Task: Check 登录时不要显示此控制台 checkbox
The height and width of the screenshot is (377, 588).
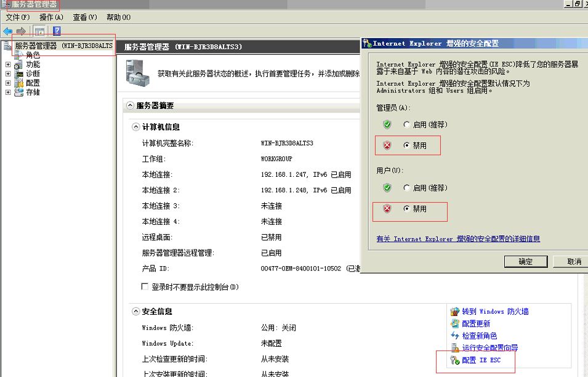Action: 145,286
